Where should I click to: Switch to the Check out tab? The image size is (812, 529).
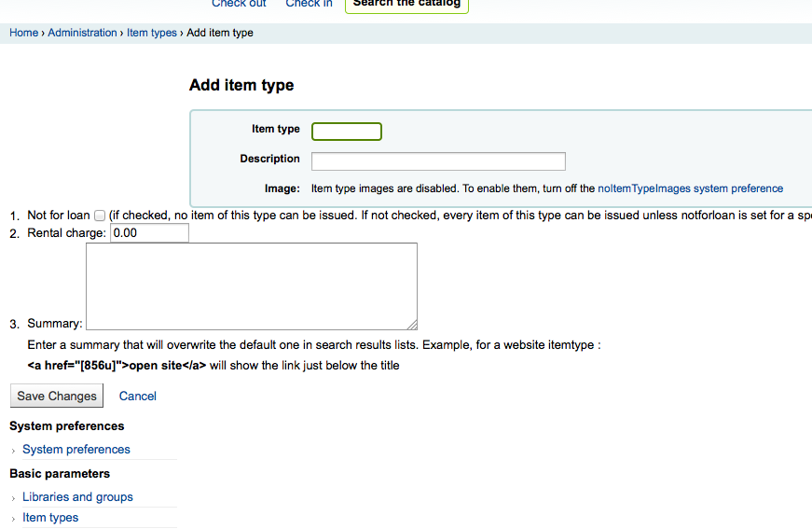pos(239,4)
